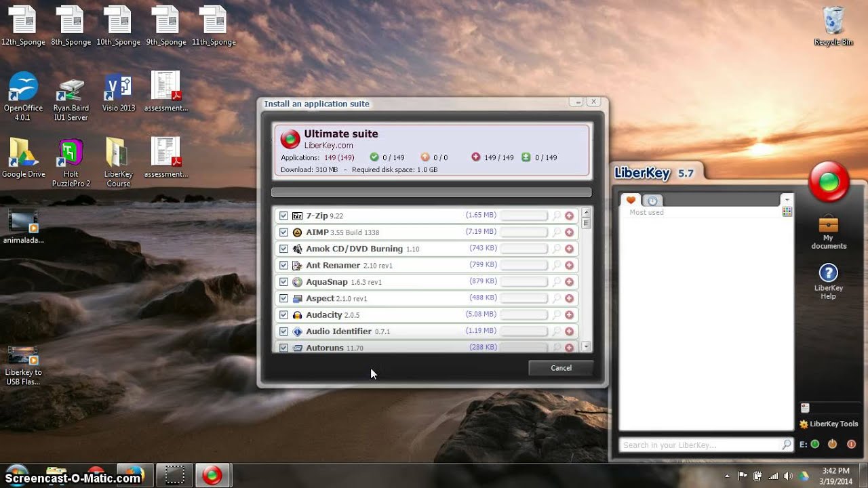Image resolution: width=868 pixels, height=488 pixels.
Task: Click the Audio Identifier app icon
Action: (x=297, y=331)
